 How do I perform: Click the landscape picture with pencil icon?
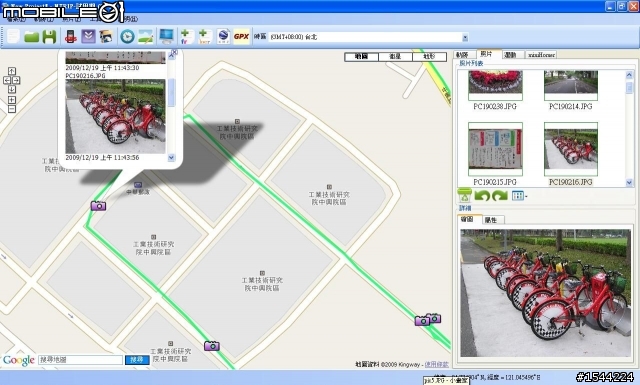pyautogui.click(x=146, y=37)
